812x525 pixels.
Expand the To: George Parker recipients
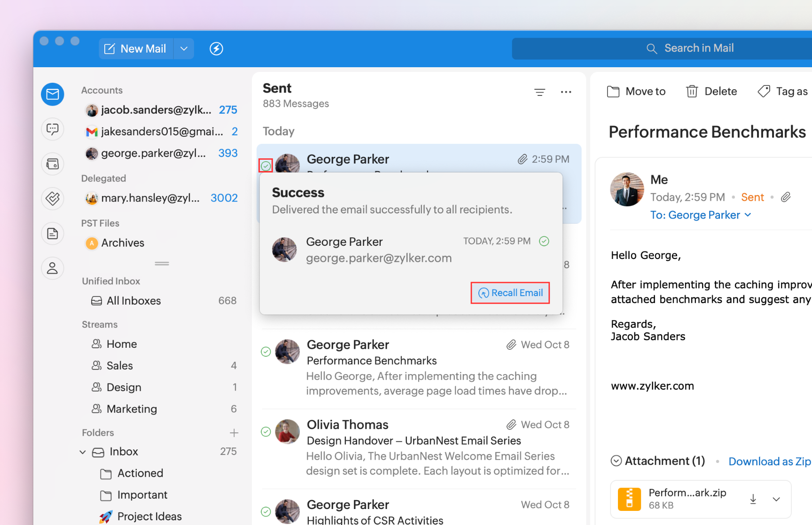click(748, 215)
